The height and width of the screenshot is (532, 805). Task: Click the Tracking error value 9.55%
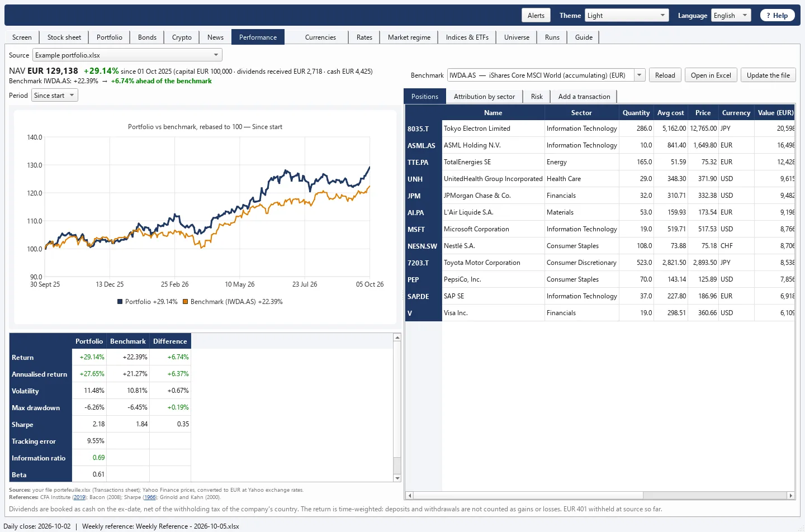tap(89, 441)
